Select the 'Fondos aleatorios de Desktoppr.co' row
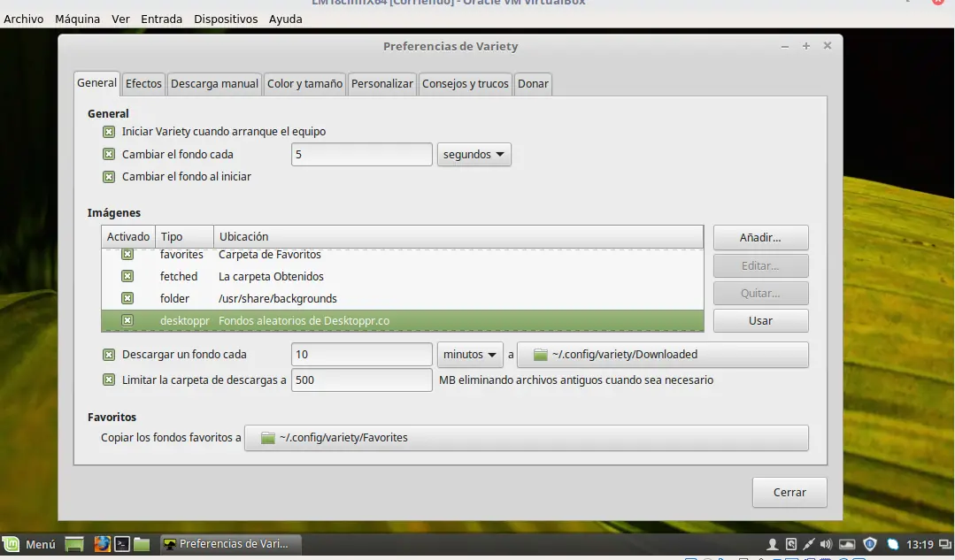955x560 pixels. 403,321
